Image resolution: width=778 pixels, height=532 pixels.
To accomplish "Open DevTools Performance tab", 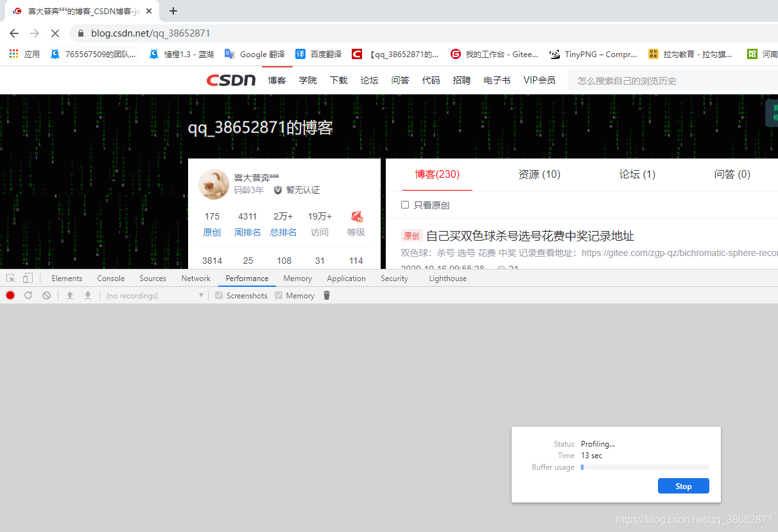I will (x=247, y=279).
